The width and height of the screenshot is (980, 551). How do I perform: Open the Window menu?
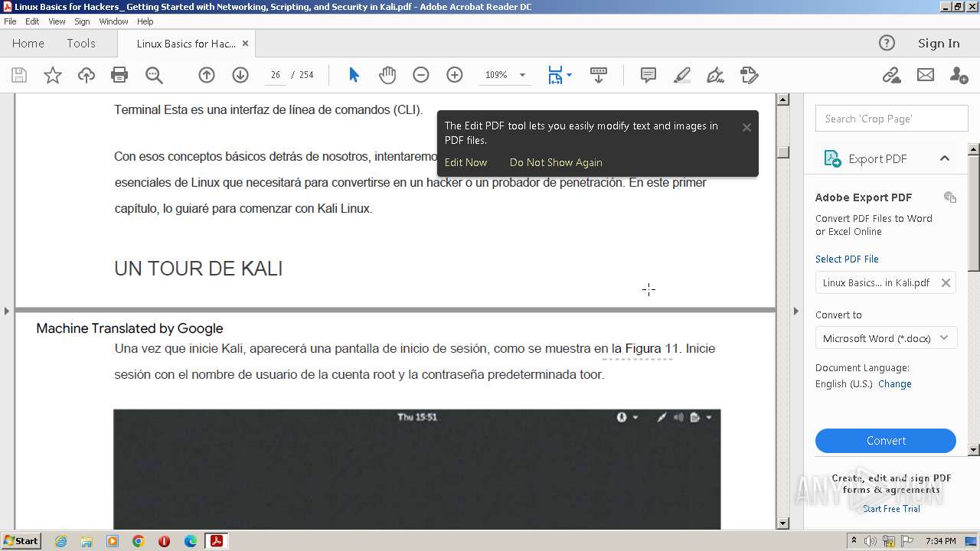(113, 21)
